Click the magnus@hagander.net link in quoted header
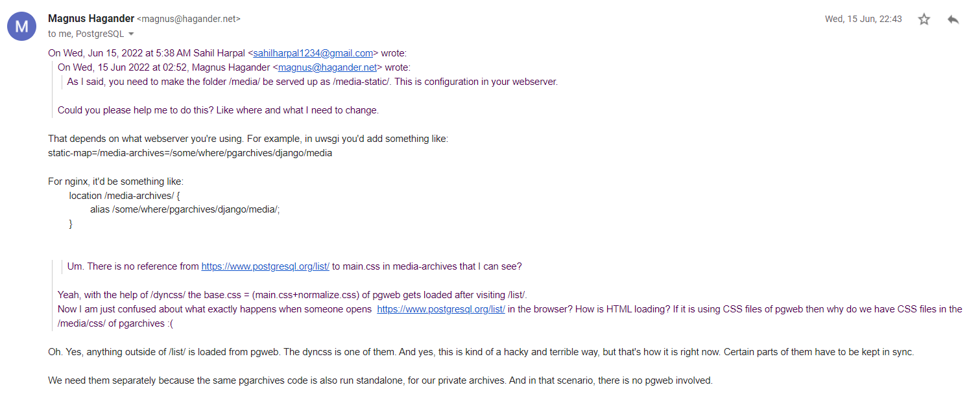Viewport: 980px width, 396px height. click(328, 67)
